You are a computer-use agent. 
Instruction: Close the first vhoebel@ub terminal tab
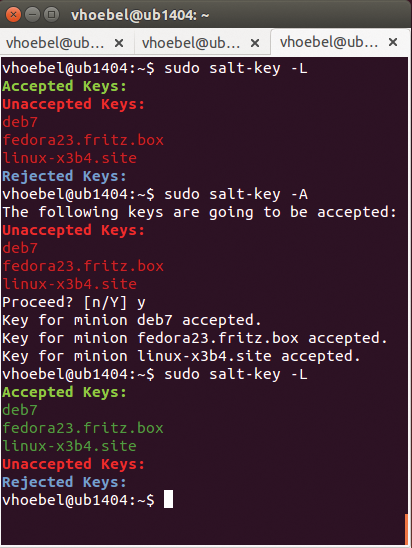[119, 43]
